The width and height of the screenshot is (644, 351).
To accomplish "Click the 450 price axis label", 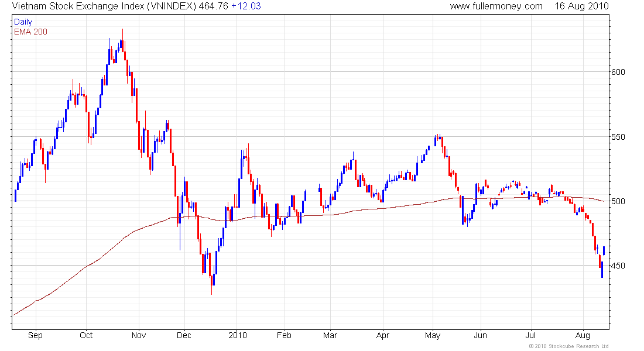I will pyautogui.click(x=618, y=266).
